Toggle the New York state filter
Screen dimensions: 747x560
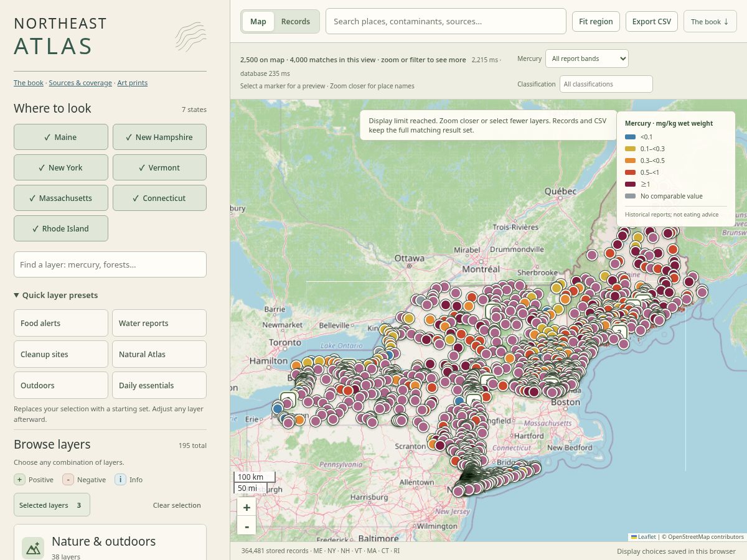tap(61, 167)
